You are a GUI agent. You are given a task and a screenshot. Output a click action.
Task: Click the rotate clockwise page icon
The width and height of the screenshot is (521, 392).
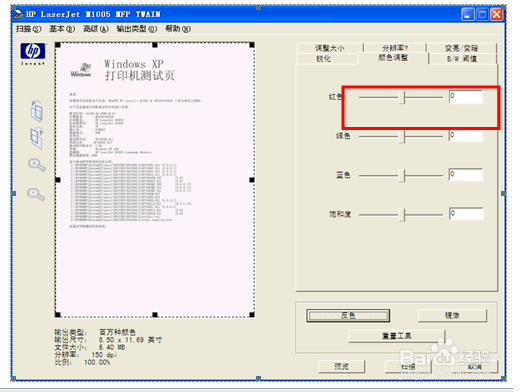coord(37,138)
